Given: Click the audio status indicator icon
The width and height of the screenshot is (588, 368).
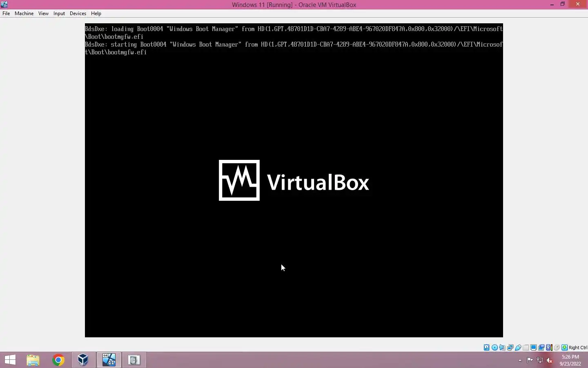Looking at the screenshot, I should [502, 348].
